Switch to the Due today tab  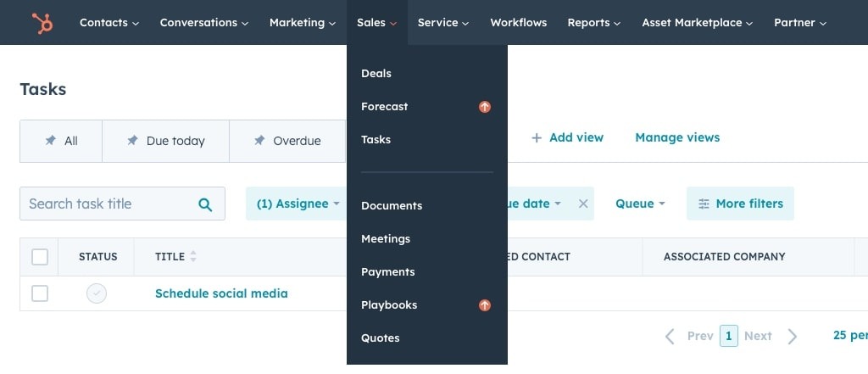tap(165, 142)
